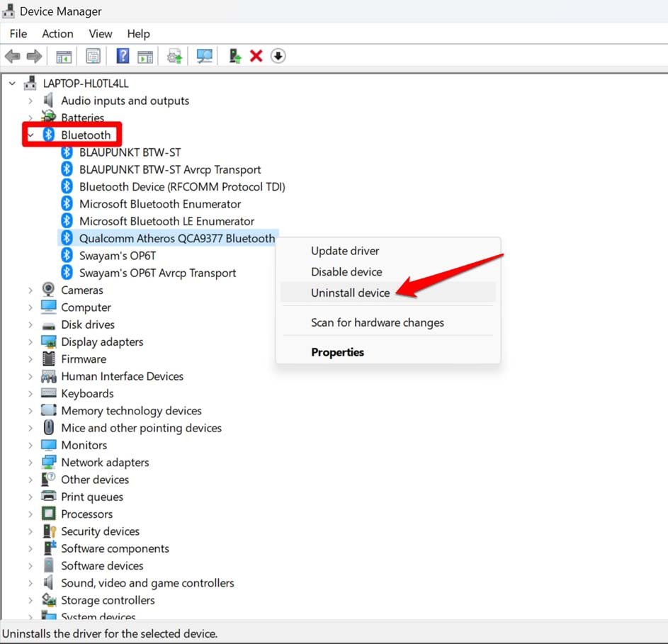Click the Storage controllers label
The image size is (668, 644).
(x=108, y=600)
